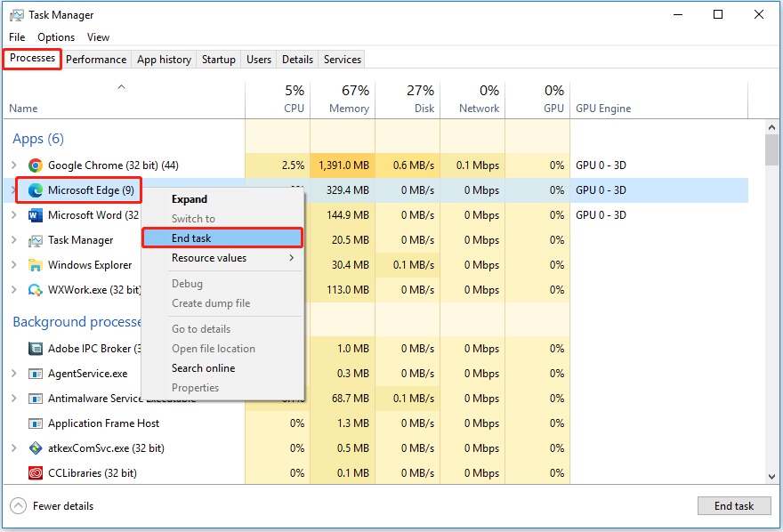The width and height of the screenshot is (783, 532).
Task: Click the Background processes group header
Action: (x=77, y=322)
